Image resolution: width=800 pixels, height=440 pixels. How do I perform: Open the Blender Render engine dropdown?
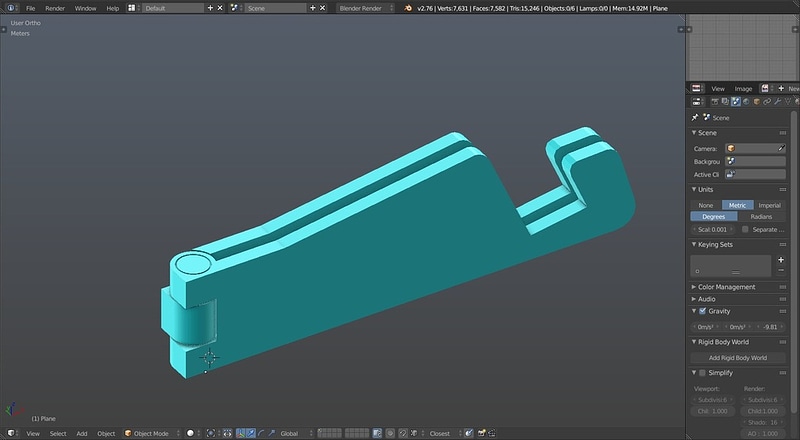[365, 8]
